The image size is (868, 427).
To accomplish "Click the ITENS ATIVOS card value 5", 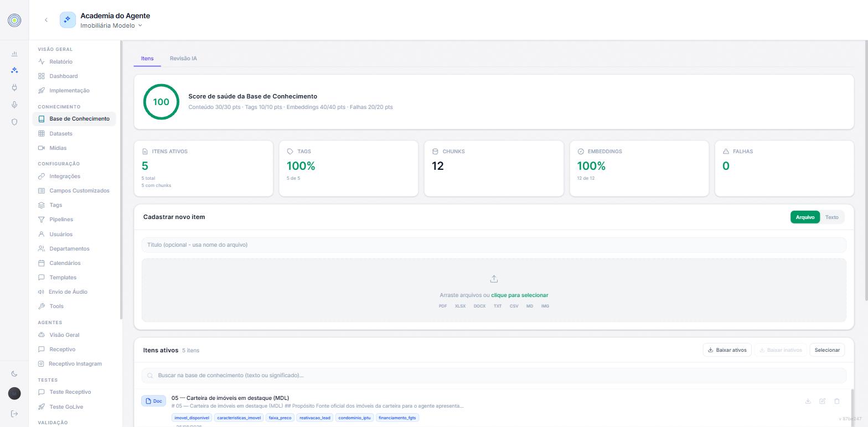I will 145,166.
